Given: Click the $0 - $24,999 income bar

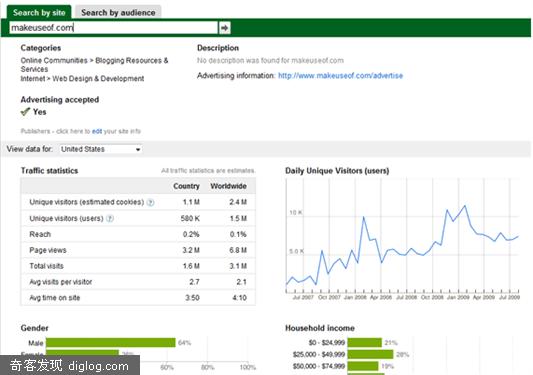Looking at the screenshot, I should pyautogui.click(x=365, y=342).
